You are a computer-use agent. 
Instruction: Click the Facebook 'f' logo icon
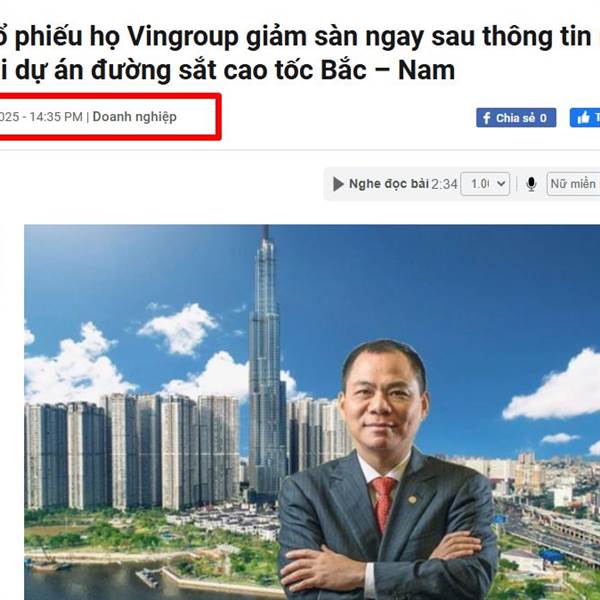486,118
